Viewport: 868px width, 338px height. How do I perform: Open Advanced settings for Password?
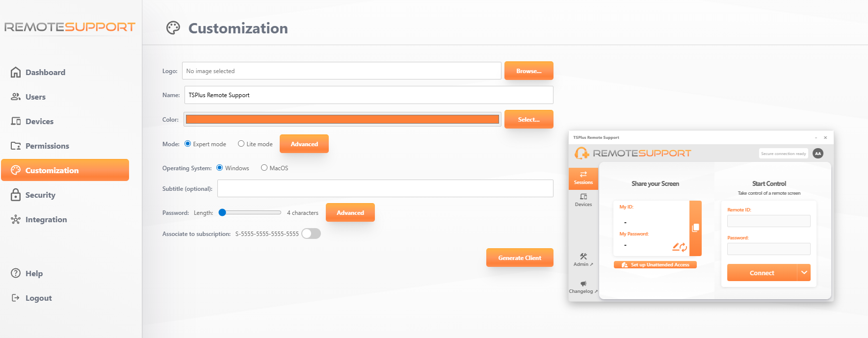(350, 212)
